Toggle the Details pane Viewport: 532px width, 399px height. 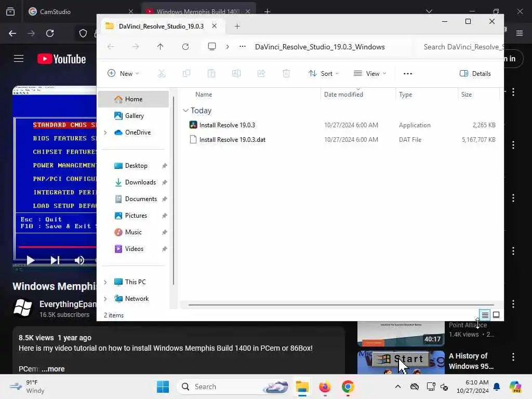(475, 74)
